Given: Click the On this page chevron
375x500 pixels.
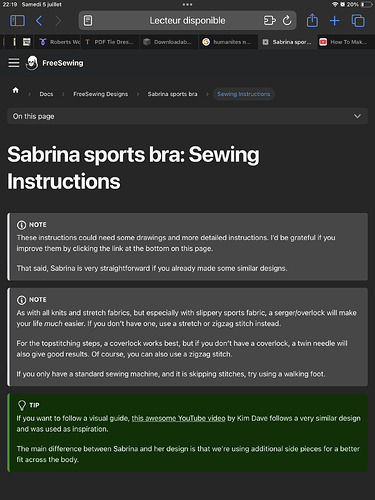Looking at the screenshot, I should 357,116.
